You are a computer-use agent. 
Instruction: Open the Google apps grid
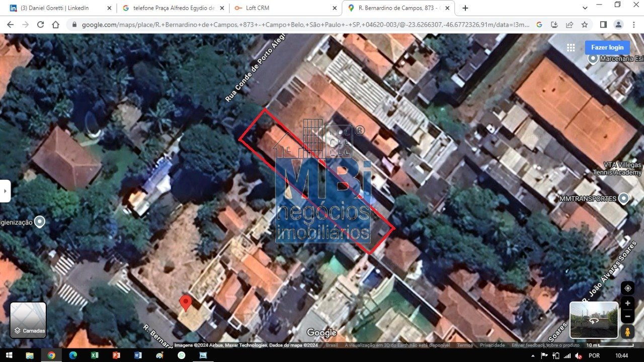coord(571,47)
